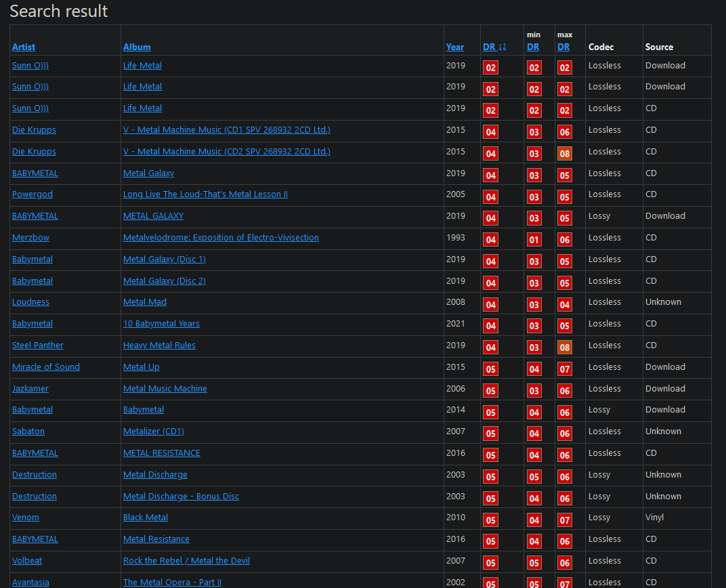Viewport: 726px width, 588px height.
Task: Click the Source column header text
Action: pos(659,47)
